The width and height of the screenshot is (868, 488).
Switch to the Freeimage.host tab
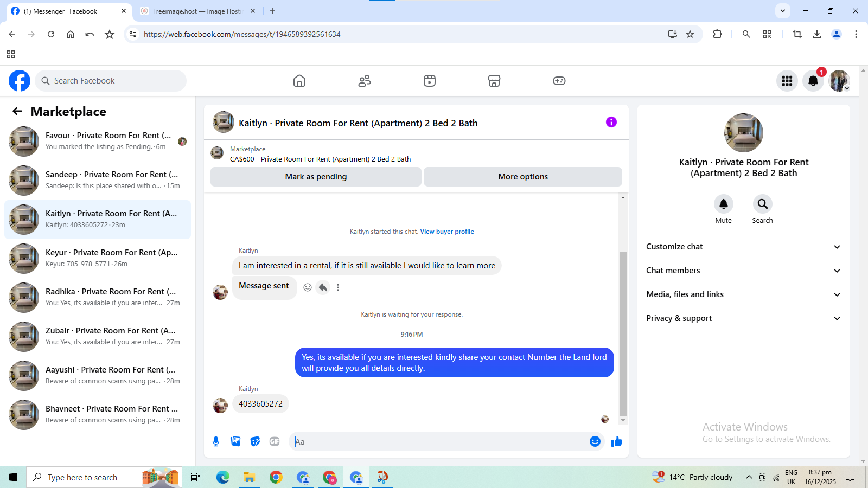(x=196, y=11)
